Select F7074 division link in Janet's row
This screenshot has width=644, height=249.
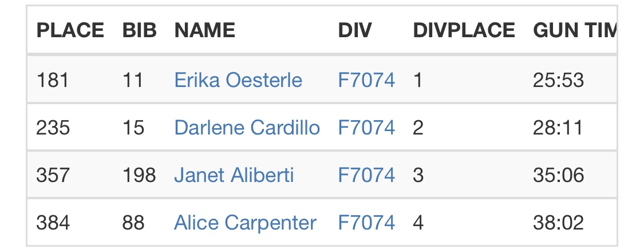click(366, 175)
